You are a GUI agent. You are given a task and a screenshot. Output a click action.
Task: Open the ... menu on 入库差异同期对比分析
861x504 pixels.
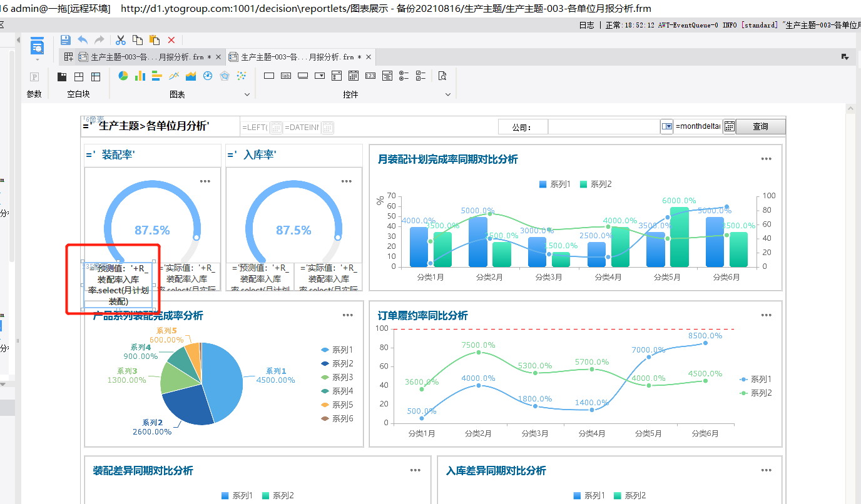(x=767, y=470)
